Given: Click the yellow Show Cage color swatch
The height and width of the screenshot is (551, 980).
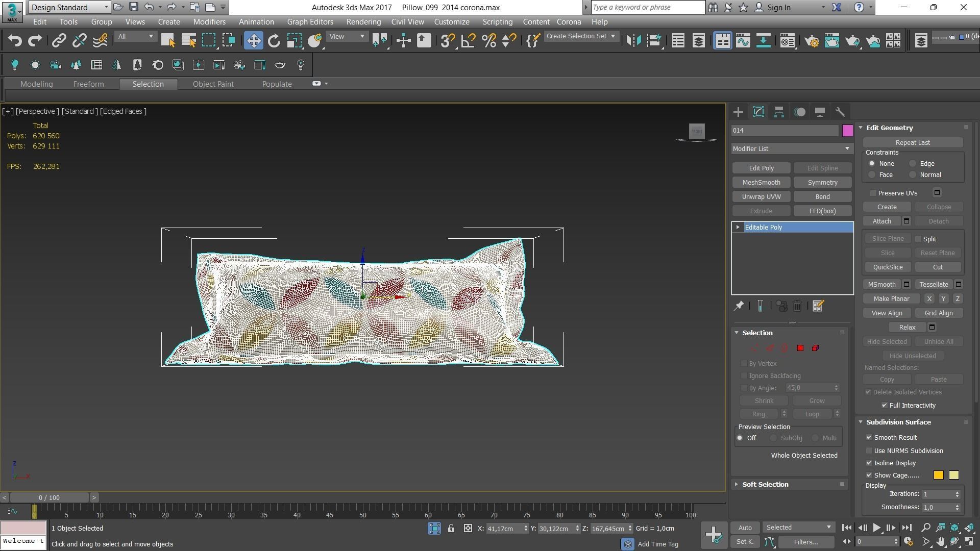Looking at the screenshot, I should coord(953,475).
